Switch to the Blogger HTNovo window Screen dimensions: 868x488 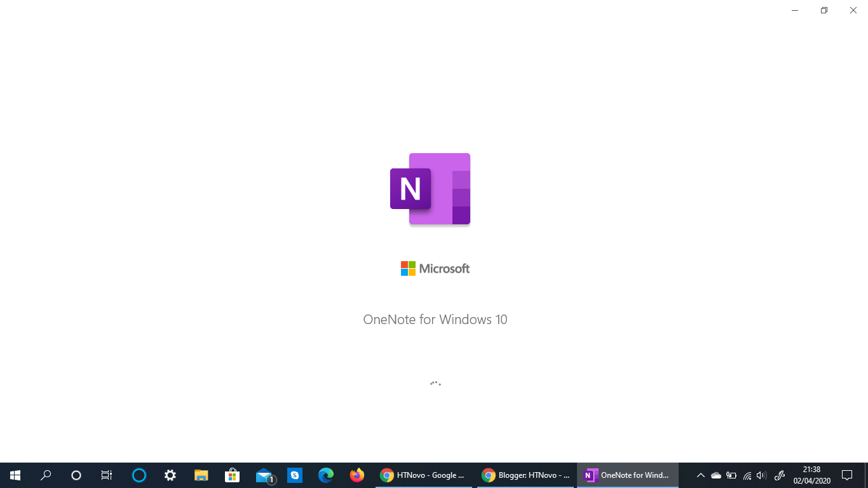(x=524, y=475)
